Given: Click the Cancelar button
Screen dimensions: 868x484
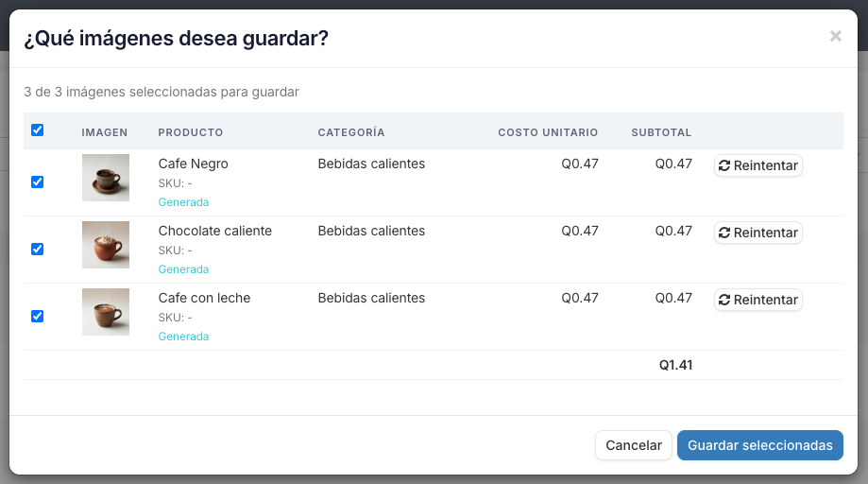Looking at the screenshot, I should [x=633, y=445].
